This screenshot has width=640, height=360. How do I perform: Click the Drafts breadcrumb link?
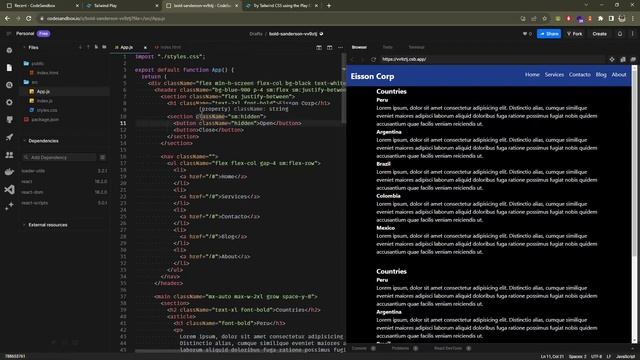(256, 34)
